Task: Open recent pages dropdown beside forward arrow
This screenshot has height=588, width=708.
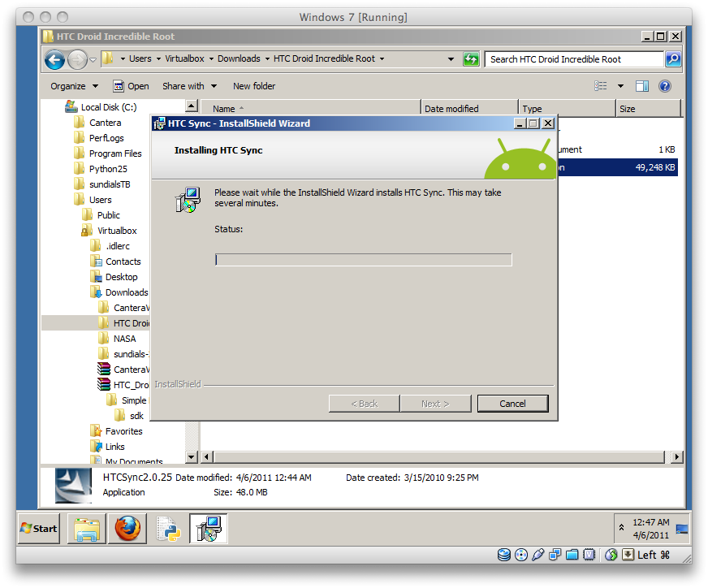Action: coord(93,59)
